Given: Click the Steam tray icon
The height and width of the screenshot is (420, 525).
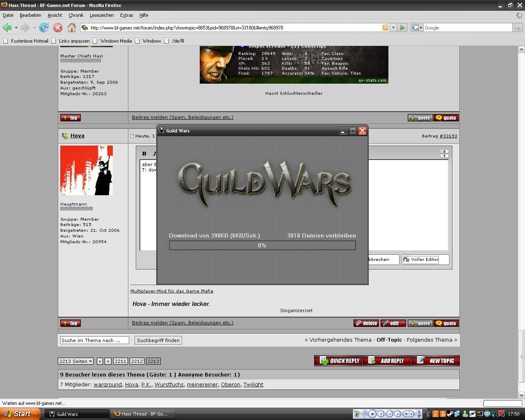Looking at the screenshot, I should pos(450,414).
